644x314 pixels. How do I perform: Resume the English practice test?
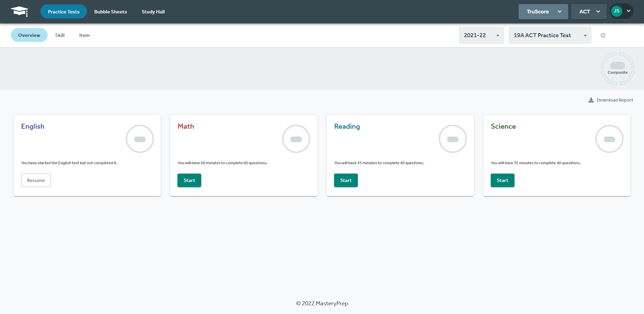click(36, 180)
